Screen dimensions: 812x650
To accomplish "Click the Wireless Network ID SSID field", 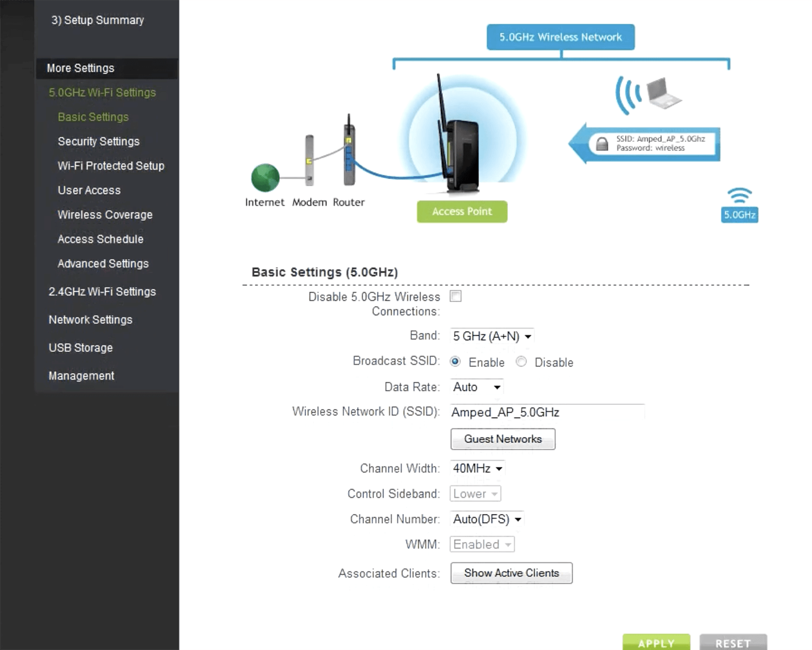I will [547, 412].
